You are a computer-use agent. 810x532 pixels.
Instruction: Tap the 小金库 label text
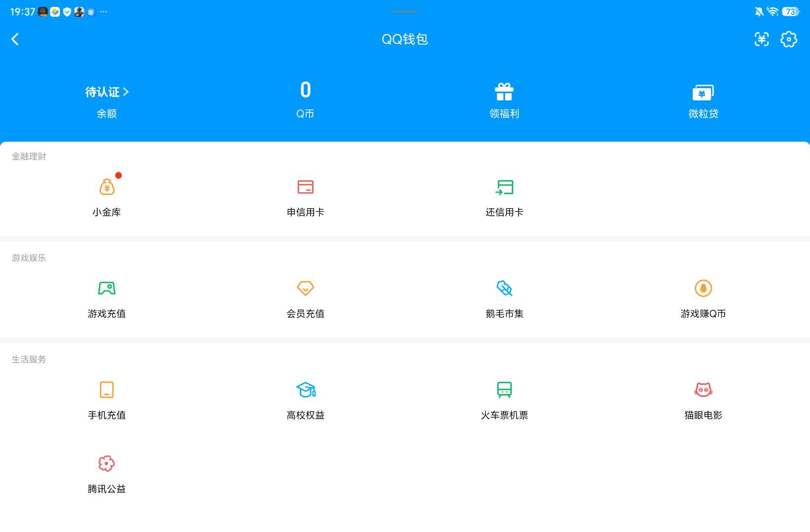click(x=106, y=212)
